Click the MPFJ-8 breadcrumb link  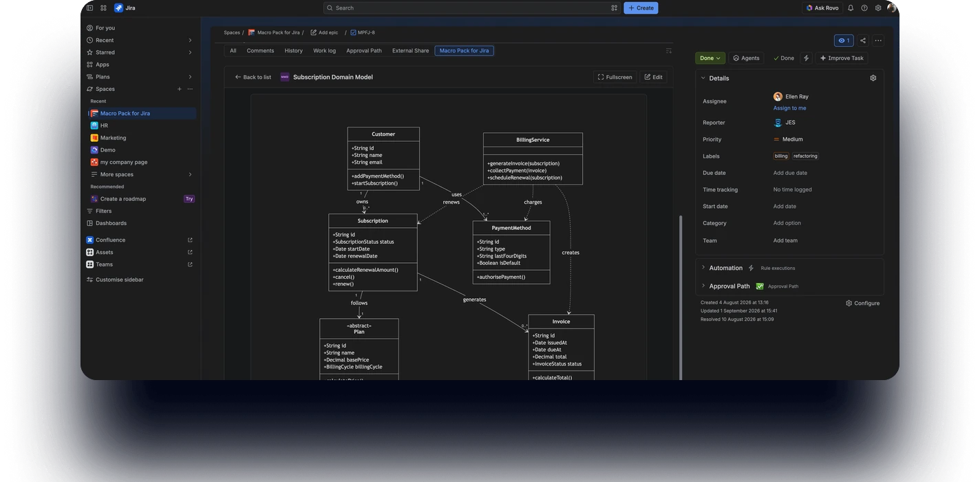363,32
